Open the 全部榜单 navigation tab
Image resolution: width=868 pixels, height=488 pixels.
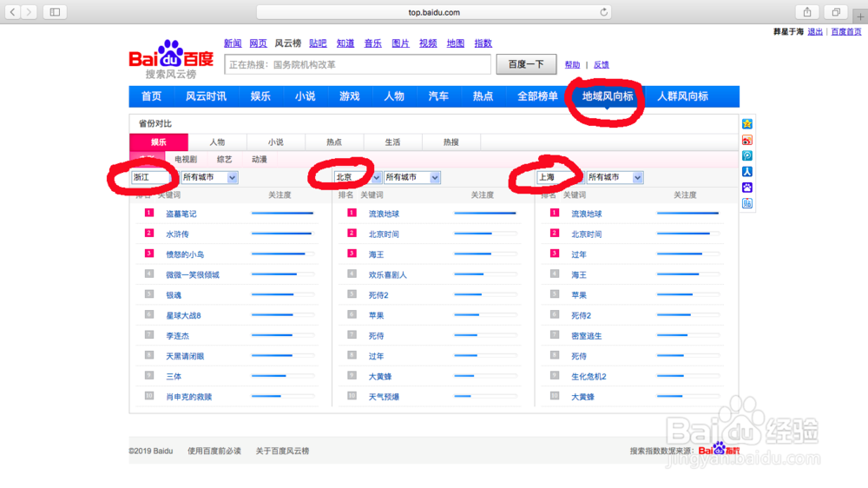point(537,96)
